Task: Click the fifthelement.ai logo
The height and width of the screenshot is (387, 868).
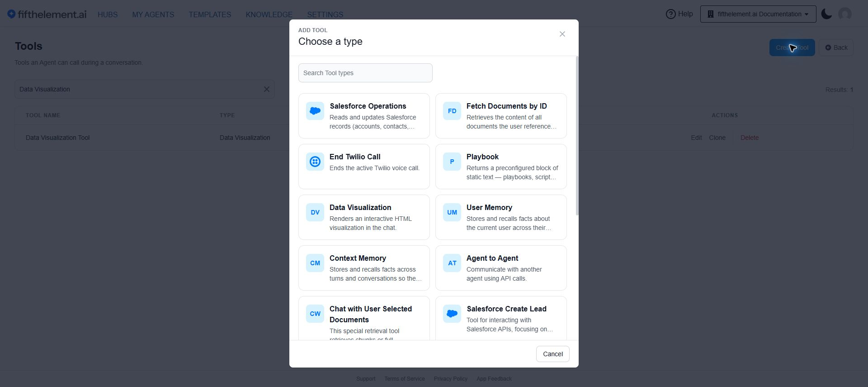Action: click(x=47, y=14)
